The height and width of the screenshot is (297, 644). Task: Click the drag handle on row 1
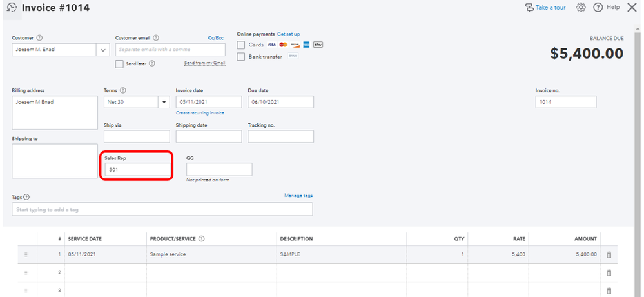coord(26,254)
